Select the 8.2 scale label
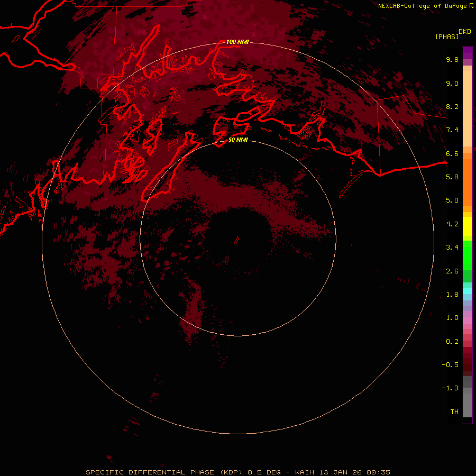This screenshot has width=476, height=476. [452, 106]
